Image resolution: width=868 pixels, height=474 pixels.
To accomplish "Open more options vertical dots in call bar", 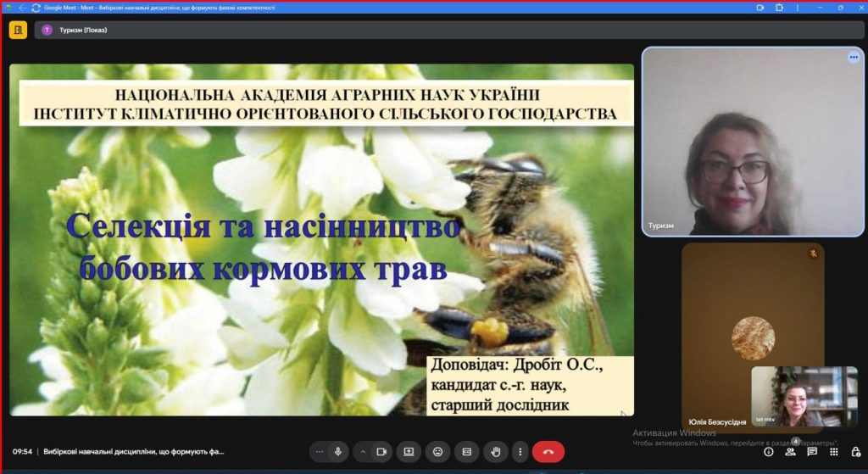I will [520, 452].
